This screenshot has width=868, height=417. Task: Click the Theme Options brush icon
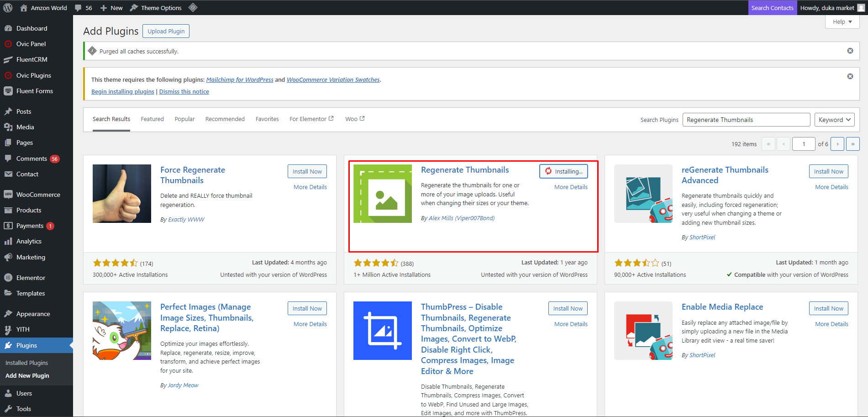pyautogui.click(x=134, y=8)
